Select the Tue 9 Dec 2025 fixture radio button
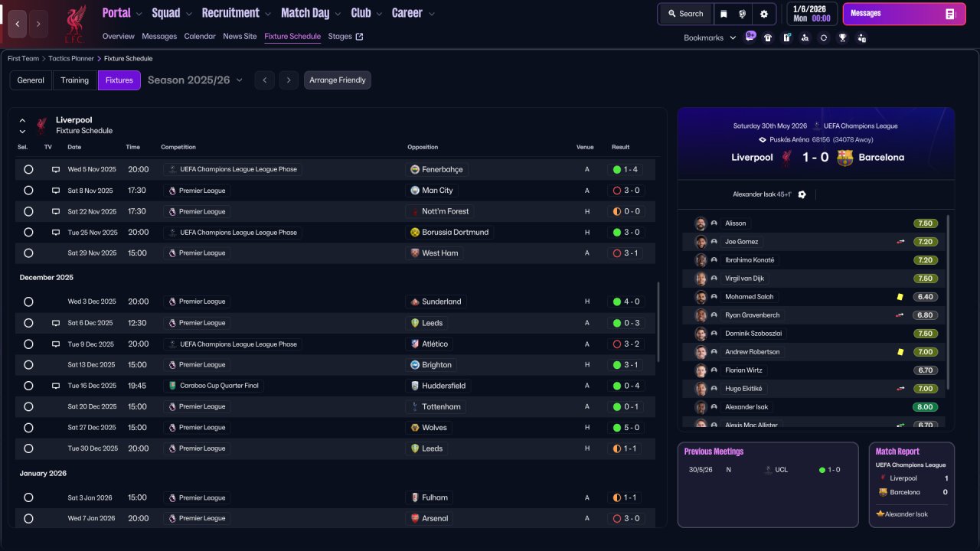 click(28, 344)
